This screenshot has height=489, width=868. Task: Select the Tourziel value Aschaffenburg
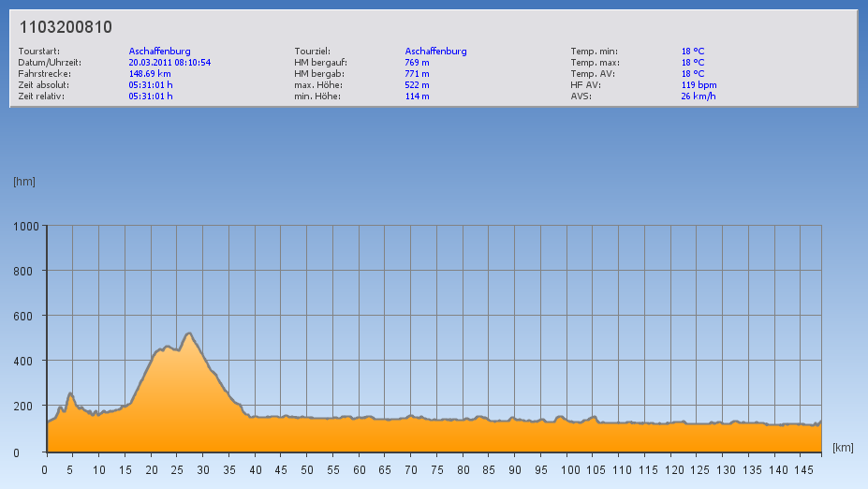pyautogui.click(x=435, y=52)
